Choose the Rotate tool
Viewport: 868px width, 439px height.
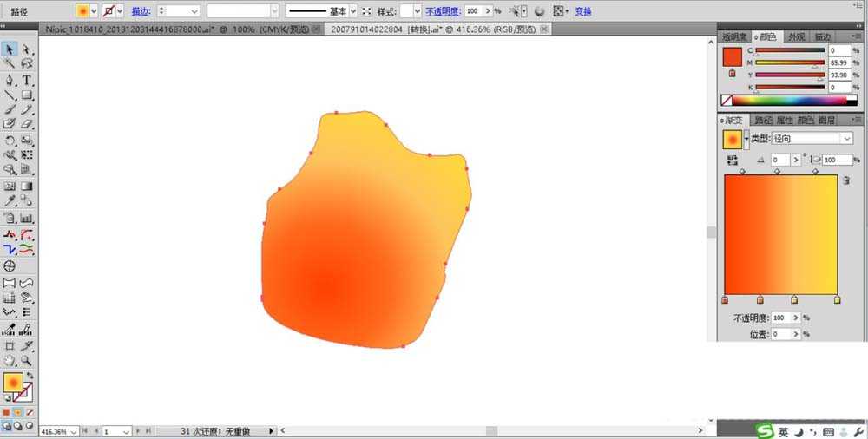[10, 140]
